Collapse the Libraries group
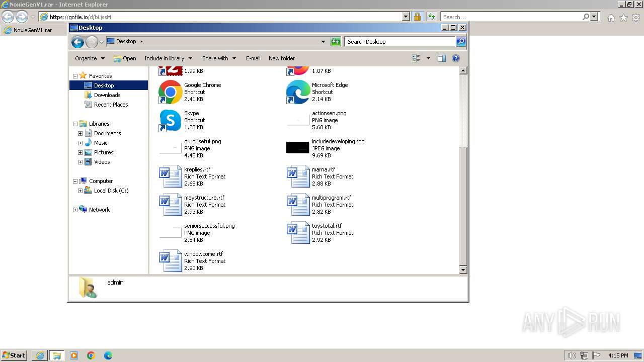This screenshot has width=644, height=362. 75,124
